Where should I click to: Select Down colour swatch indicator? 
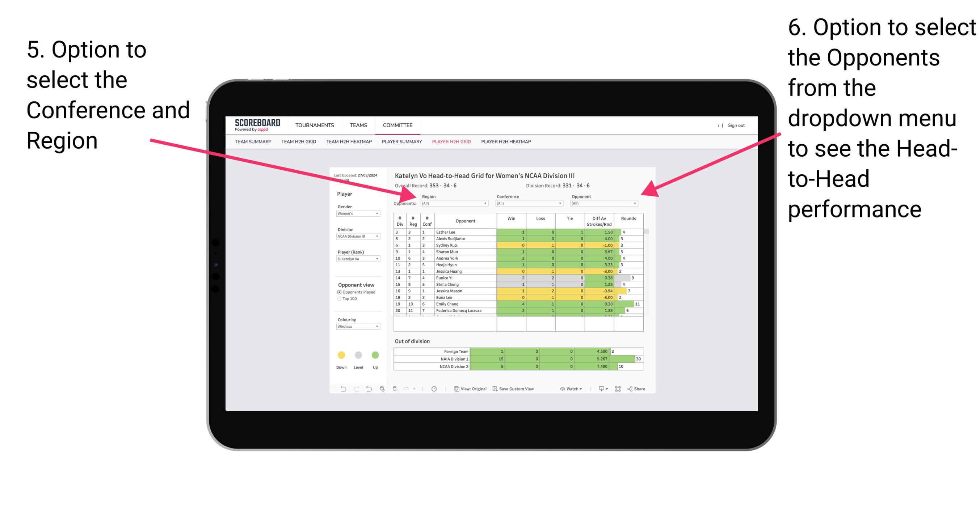(x=340, y=356)
